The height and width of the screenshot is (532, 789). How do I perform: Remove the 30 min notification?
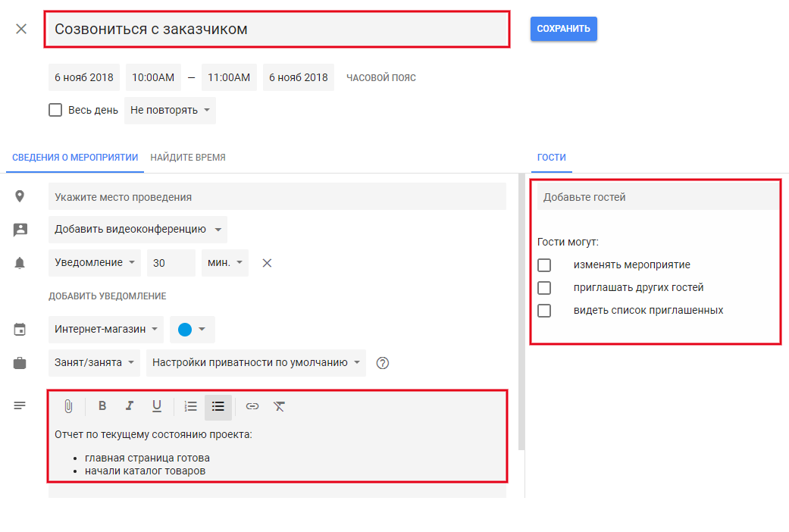267,263
